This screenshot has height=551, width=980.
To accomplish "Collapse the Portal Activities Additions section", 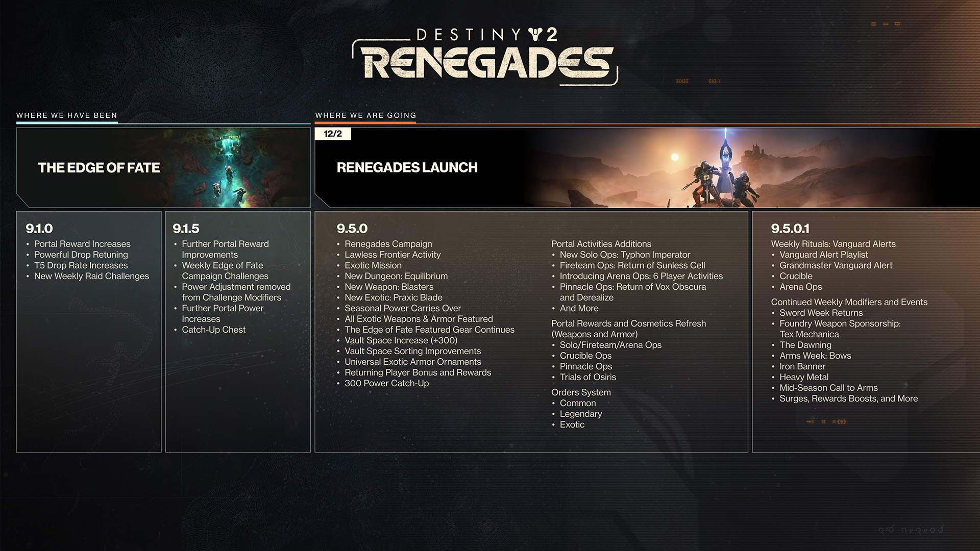I will point(601,244).
